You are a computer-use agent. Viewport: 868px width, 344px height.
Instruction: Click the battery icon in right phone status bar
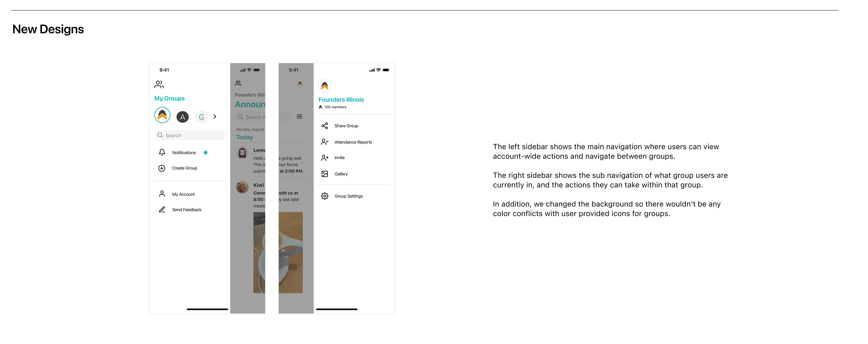coord(386,70)
